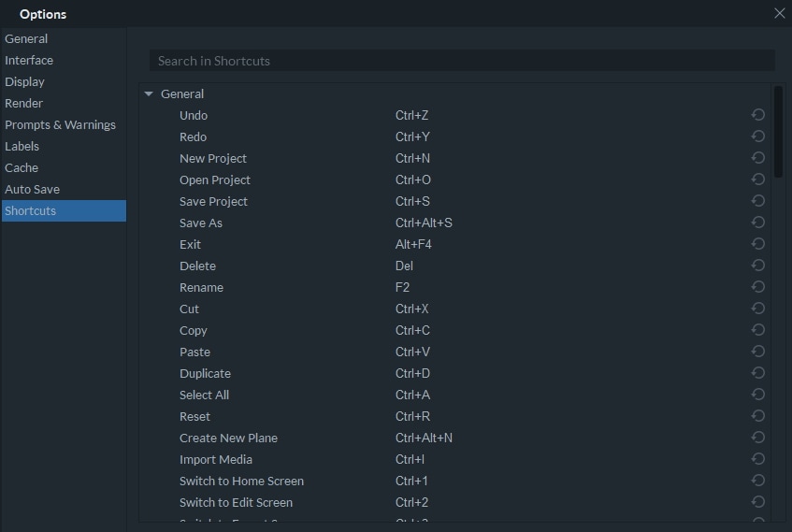Screen dimensions: 792x532
Task: Go to Auto Save settings
Action: coord(32,189)
